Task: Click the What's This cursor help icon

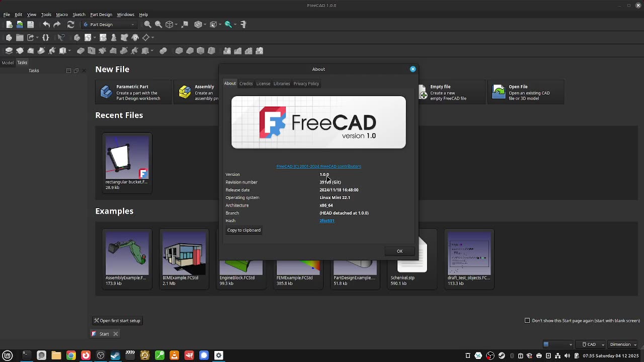Action: (61, 38)
